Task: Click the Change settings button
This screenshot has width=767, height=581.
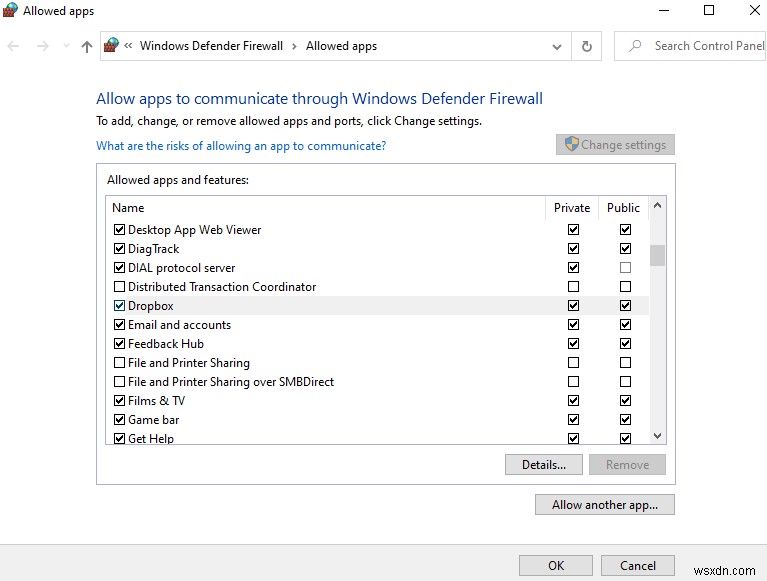Action: (615, 145)
